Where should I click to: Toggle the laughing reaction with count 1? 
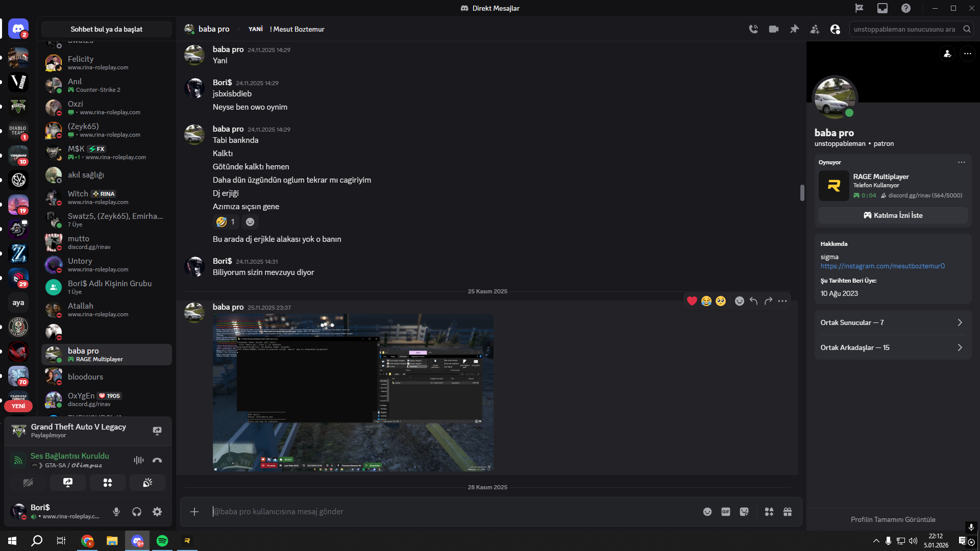(x=226, y=222)
